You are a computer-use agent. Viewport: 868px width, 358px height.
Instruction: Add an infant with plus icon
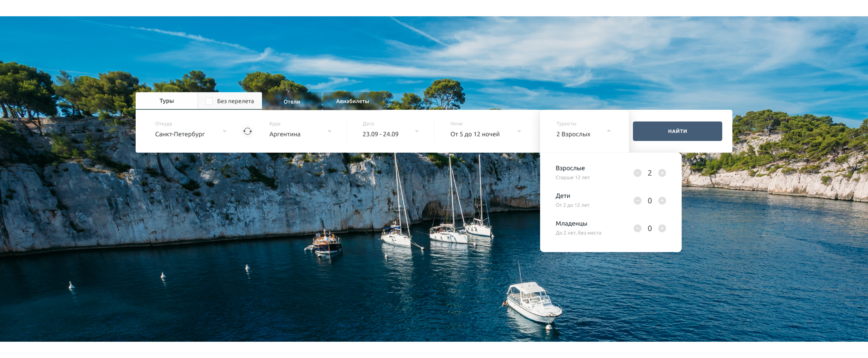(x=662, y=228)
